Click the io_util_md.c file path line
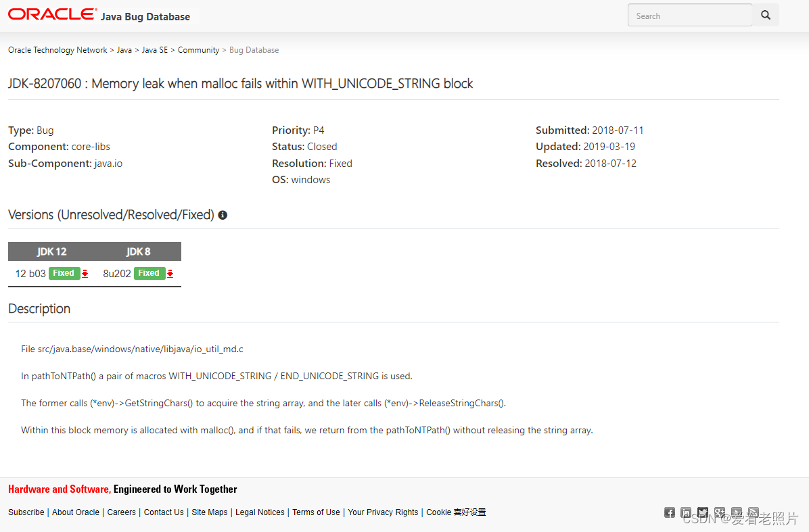Screen dimensions: 809x532 132,349
